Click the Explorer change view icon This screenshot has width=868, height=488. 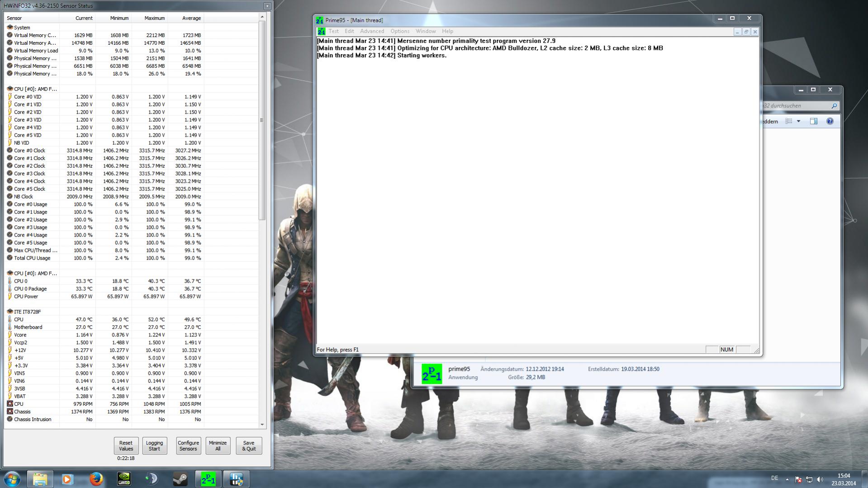[789, 121]
